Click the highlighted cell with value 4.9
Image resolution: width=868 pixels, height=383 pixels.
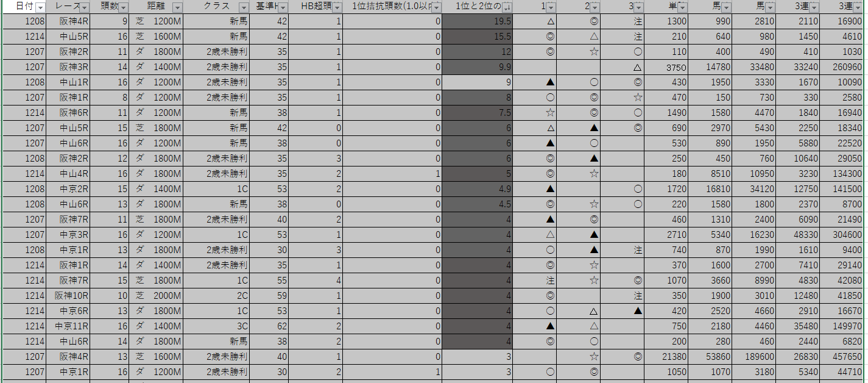477,189
